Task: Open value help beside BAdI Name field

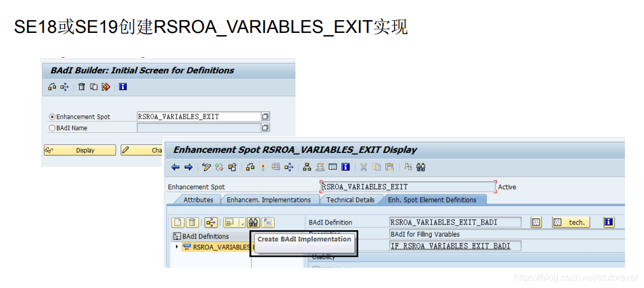Action: click(265, 128)
